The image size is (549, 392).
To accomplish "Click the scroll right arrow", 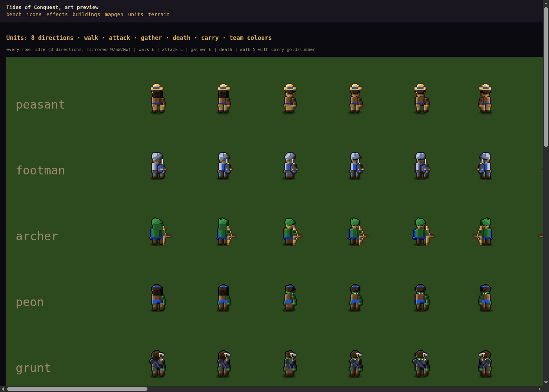I will coord(540,389).
